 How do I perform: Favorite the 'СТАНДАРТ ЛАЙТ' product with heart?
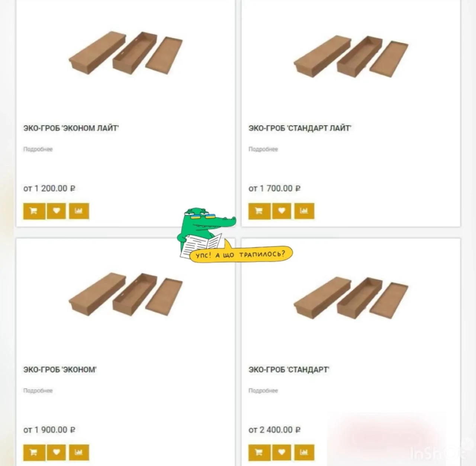point(282,211)
